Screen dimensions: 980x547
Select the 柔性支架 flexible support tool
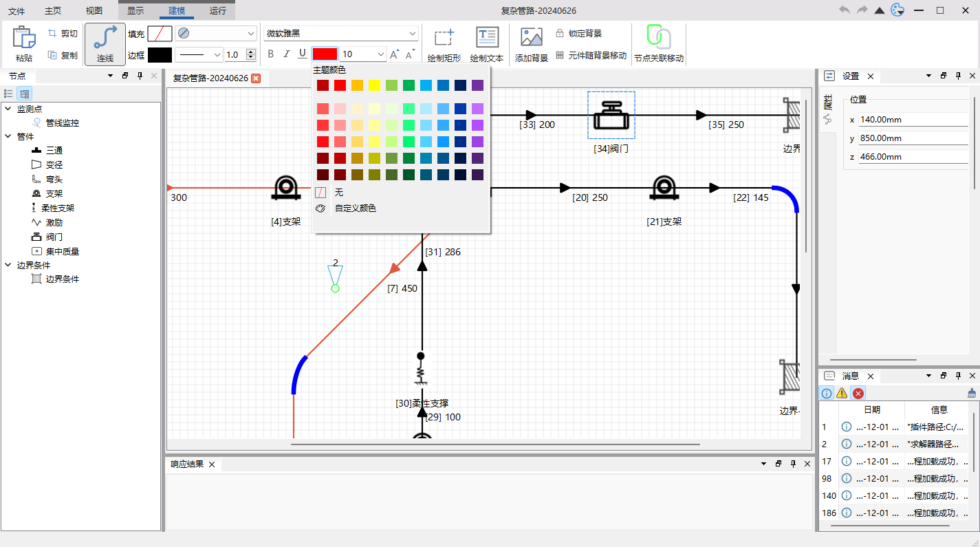pos(58,208)
